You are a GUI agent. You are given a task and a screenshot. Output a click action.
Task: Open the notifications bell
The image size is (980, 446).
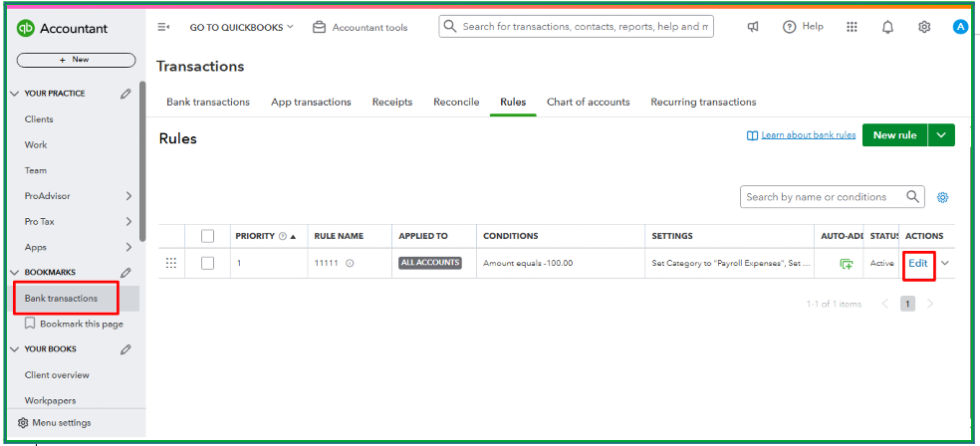coord(887,27)
